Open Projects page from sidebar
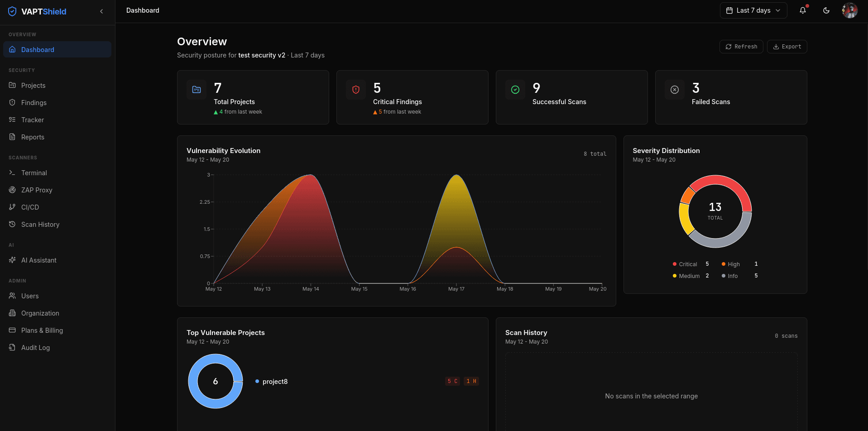This screenshot has height=431, width=868. click(x=57, y=85)
